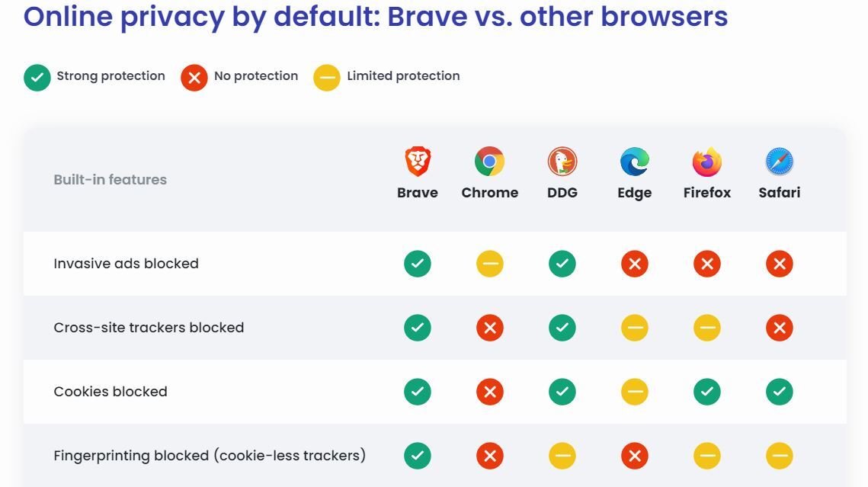Viewport: 868px width, 487px height.
Task: Click the page heading about Brave privacy
Action: tap(376, 17)
